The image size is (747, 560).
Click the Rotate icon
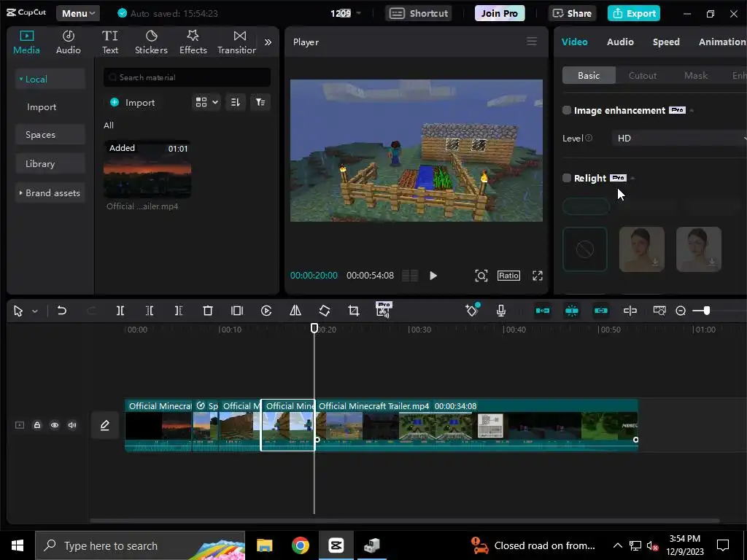[325, 311]
